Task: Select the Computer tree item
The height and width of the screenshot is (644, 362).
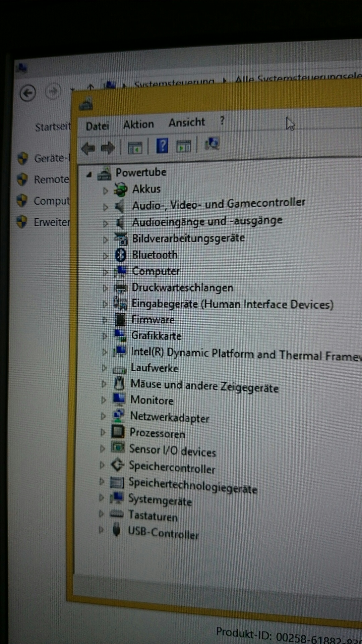Action: point(156,271)
